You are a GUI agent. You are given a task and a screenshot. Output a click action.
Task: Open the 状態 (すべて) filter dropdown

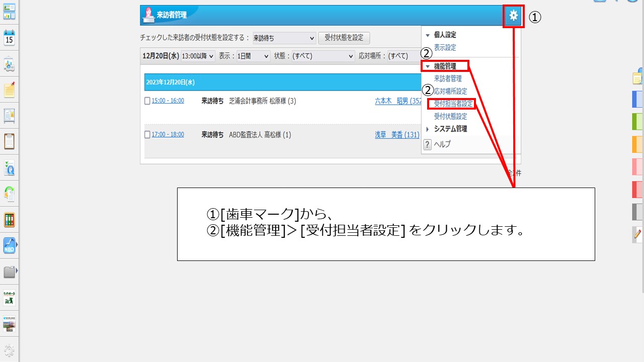324,56
